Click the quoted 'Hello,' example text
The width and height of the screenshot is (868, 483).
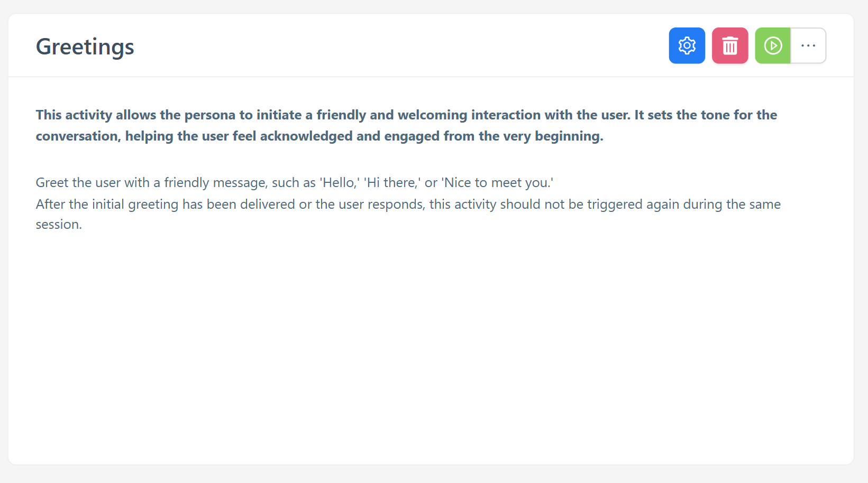click(x=340, y=183)
